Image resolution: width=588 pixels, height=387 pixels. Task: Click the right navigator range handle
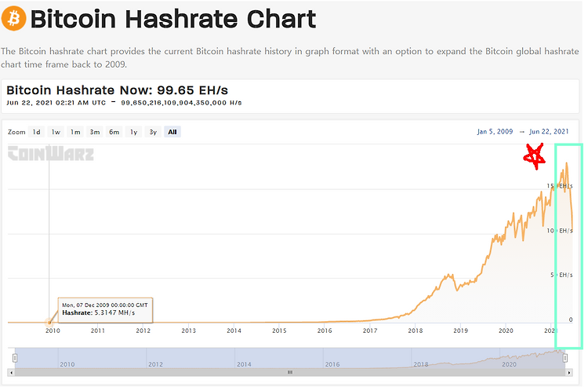click(x=565, y=358)
